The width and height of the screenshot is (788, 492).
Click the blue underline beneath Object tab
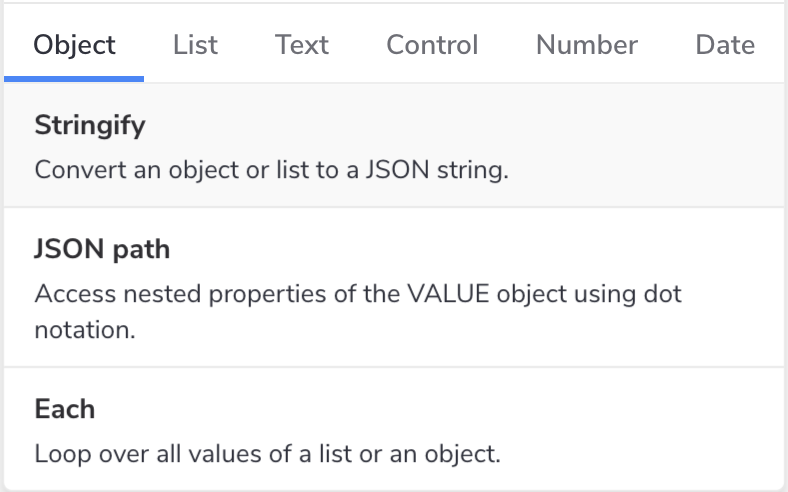(x=75, y=79)
